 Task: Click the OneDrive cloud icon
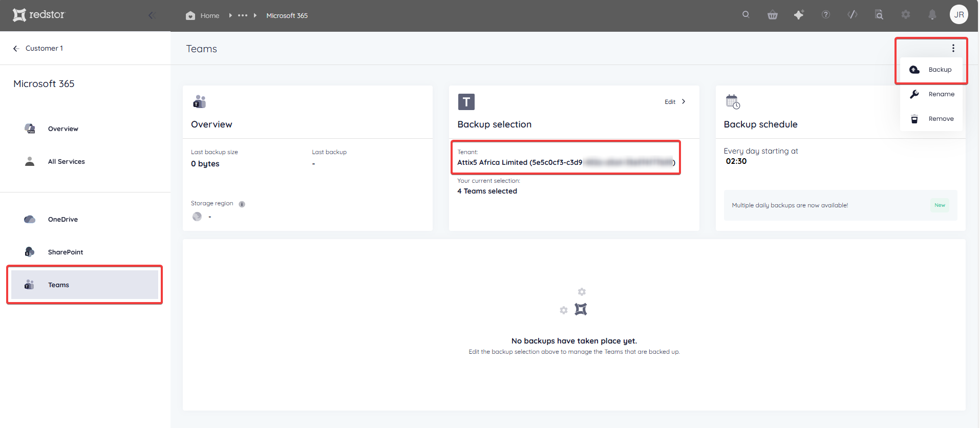[30, 219]
